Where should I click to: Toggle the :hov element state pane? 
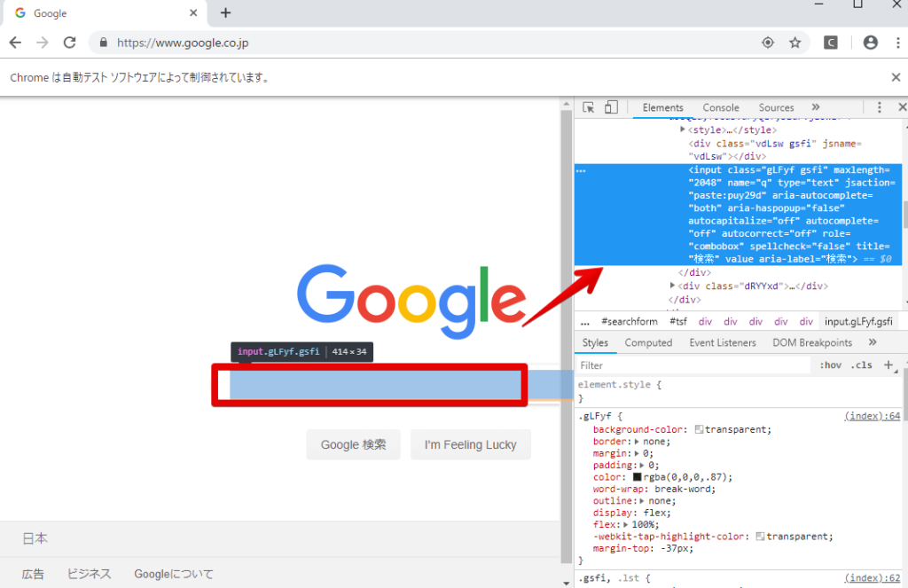click(830, 365)
